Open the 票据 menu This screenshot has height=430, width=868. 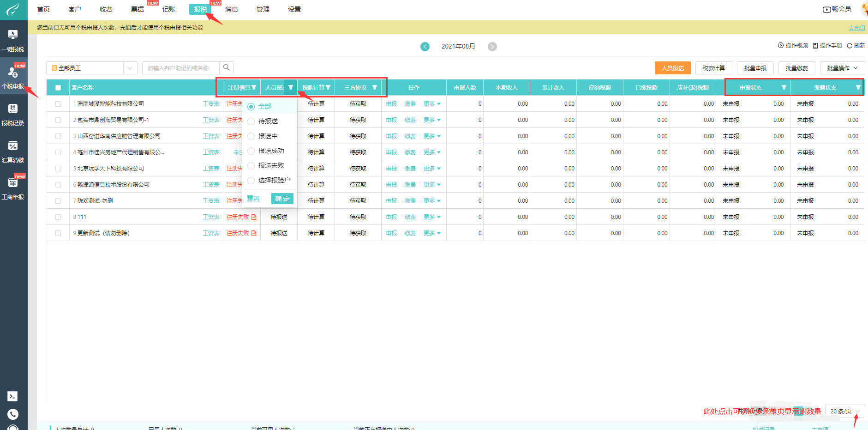pyautogui.click(x=138, y=9)
